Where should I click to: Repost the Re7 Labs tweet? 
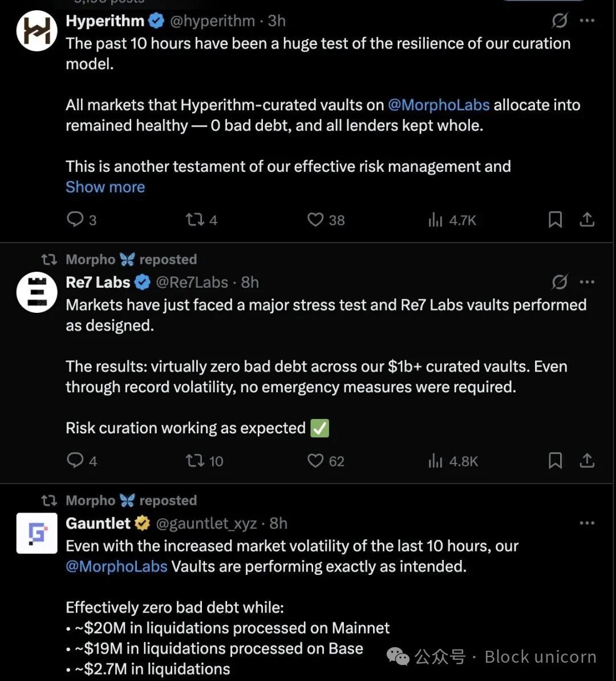tap(196, 461)
